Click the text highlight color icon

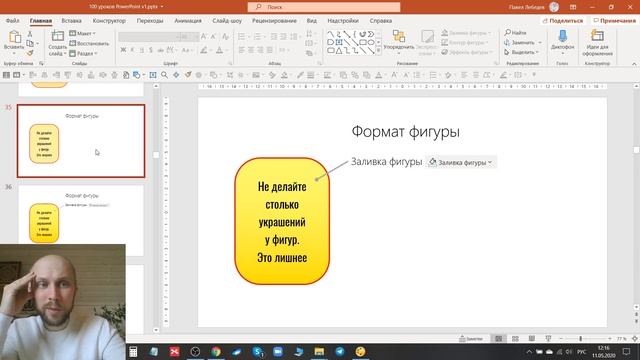click(x=203, y=50)
